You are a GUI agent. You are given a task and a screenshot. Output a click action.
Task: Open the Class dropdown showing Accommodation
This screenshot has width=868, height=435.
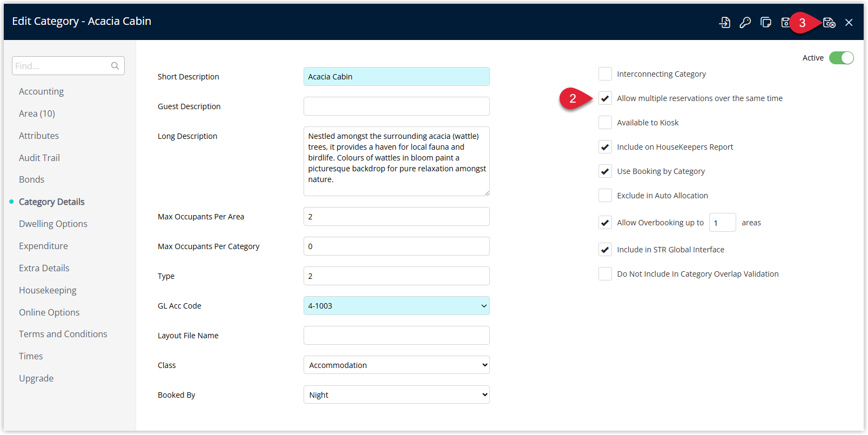pos(396,365)
